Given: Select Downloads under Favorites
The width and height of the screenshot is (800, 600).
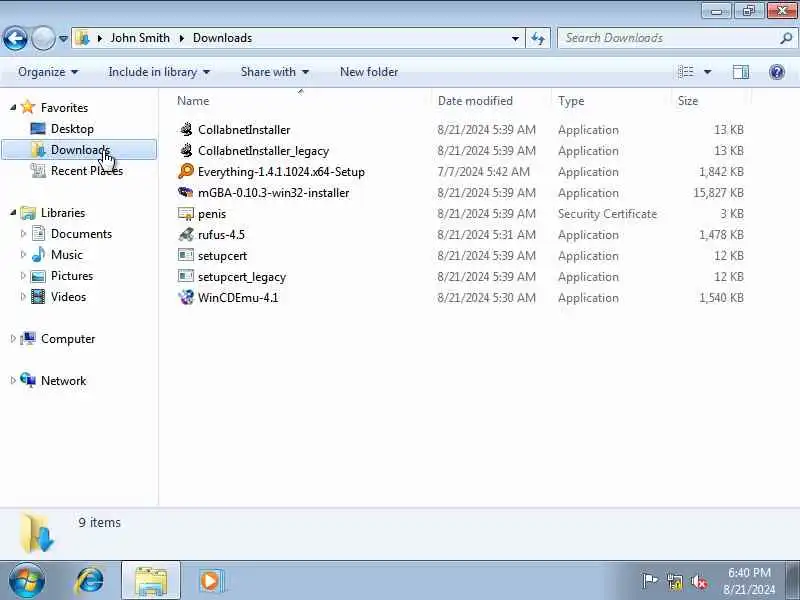Looking at the screenshot, I should pos(79,149).
